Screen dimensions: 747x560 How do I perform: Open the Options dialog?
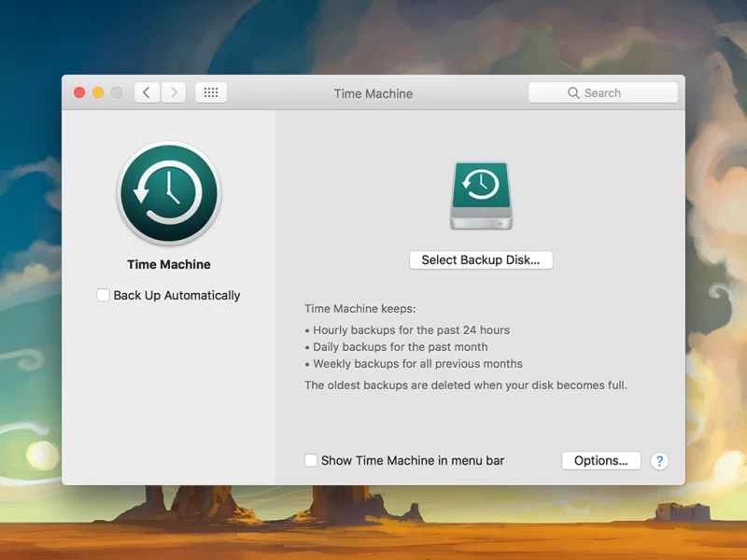coord(600,460)
